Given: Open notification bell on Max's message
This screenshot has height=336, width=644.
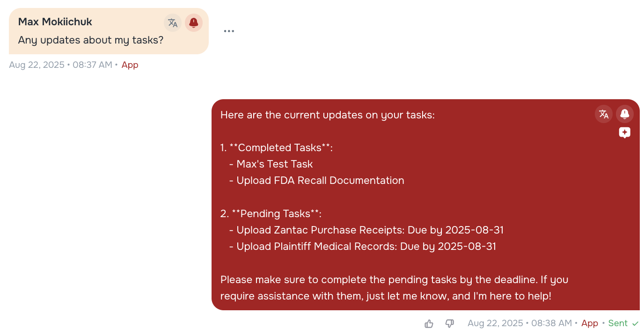Looking at the screenshot, I should 193,22.
